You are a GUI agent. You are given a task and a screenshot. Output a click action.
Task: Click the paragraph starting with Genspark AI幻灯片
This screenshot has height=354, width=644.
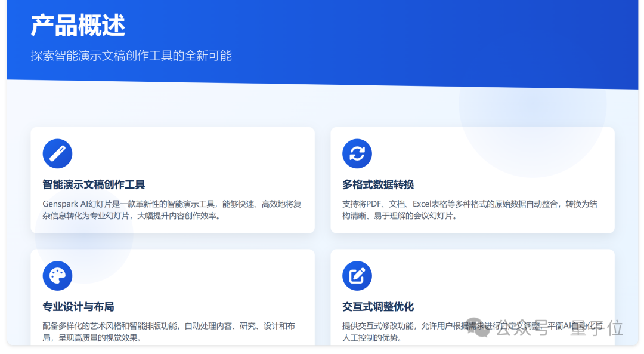pyautogui.click(x=172, y=210)
